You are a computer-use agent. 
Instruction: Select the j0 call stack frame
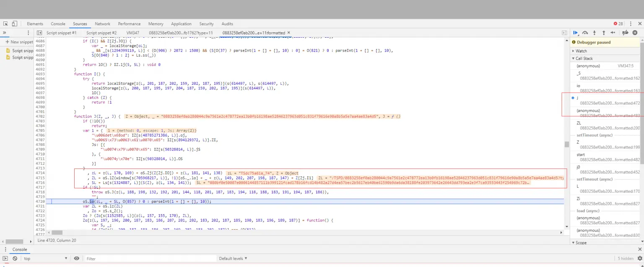(x=605, y=169)
